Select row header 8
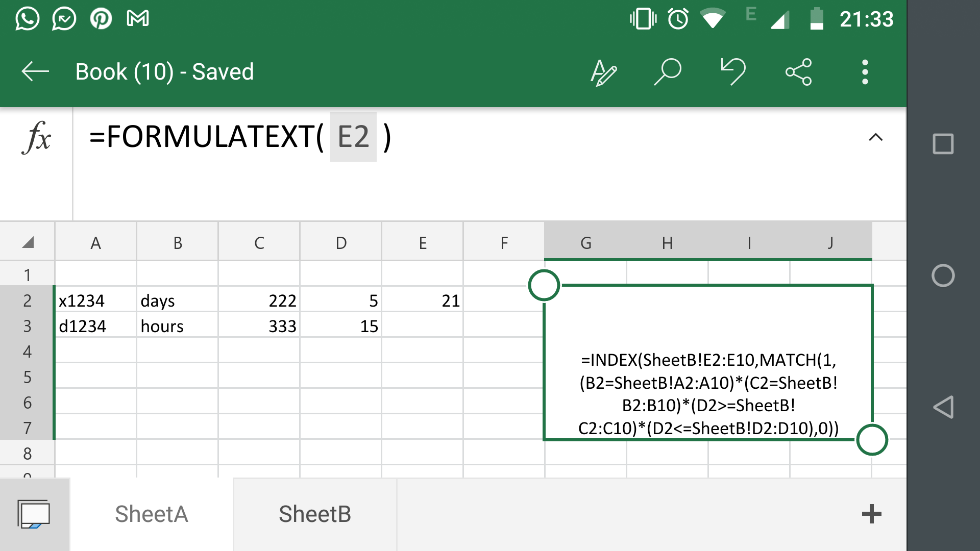 click(27, 453)
